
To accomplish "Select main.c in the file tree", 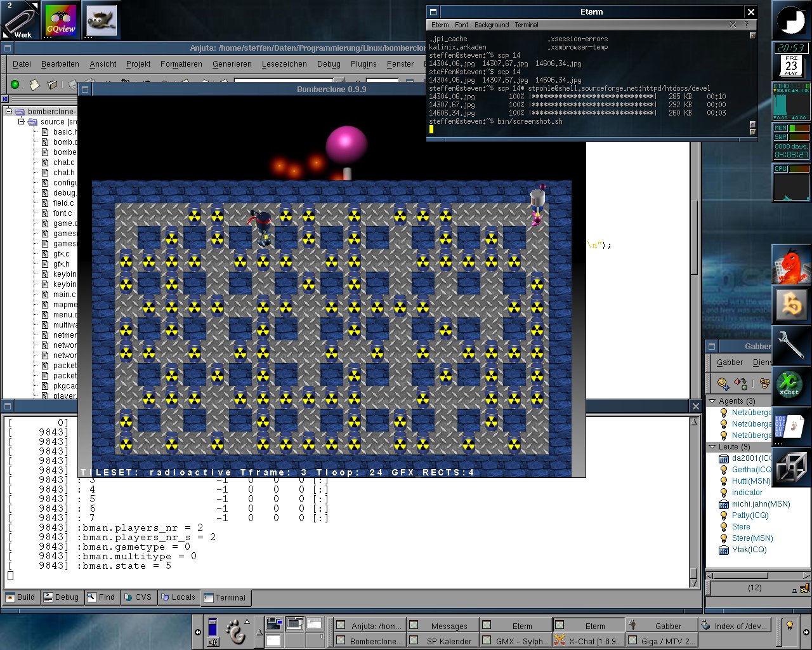I will pyautogui.click(x=64, y=295).
